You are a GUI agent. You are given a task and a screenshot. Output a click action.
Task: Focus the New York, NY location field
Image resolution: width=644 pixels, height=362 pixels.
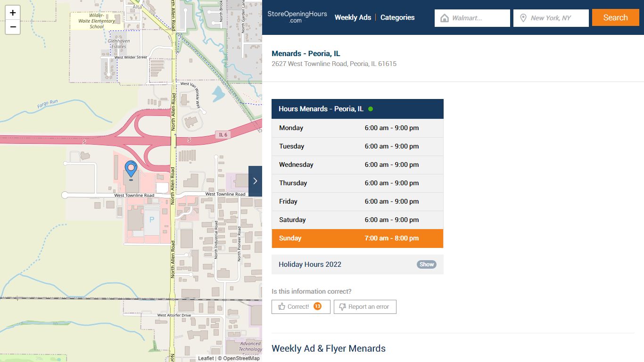(551, 18)
